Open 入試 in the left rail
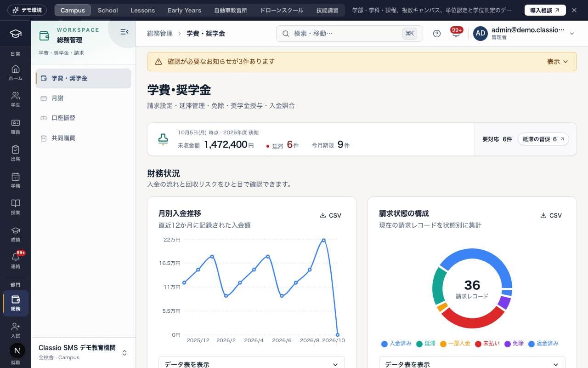The width and height of the screenshot is (588, 368). [16, 330]
